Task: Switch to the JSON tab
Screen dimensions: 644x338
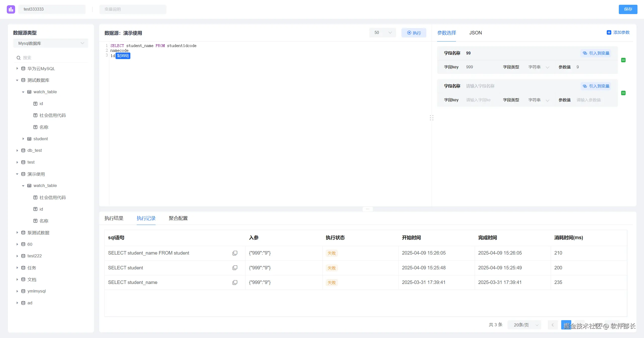Action: click(x=475, y=33)
